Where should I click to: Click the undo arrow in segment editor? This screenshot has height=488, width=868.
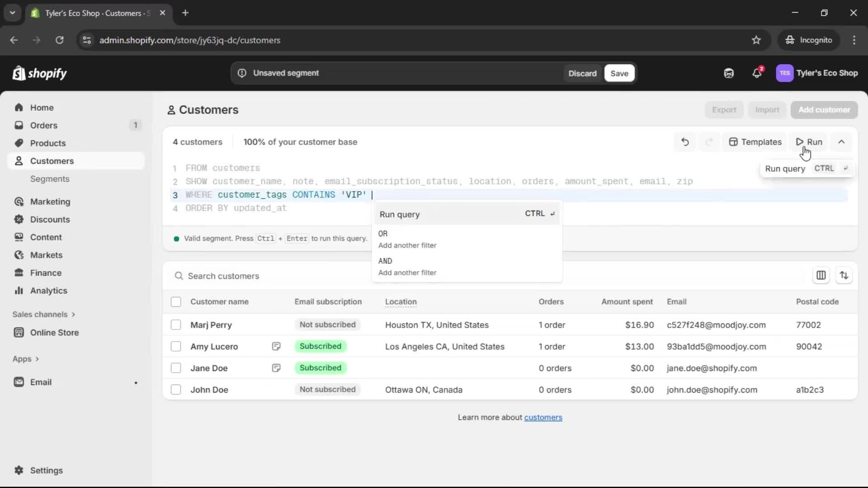pyautogui.click(x=685, y=142)
